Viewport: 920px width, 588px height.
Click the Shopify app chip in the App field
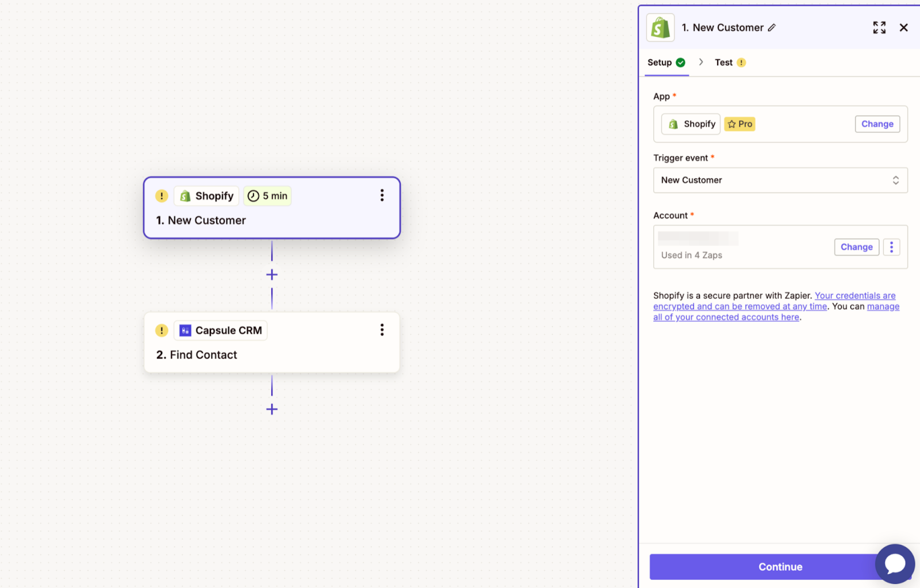point(691,124)
